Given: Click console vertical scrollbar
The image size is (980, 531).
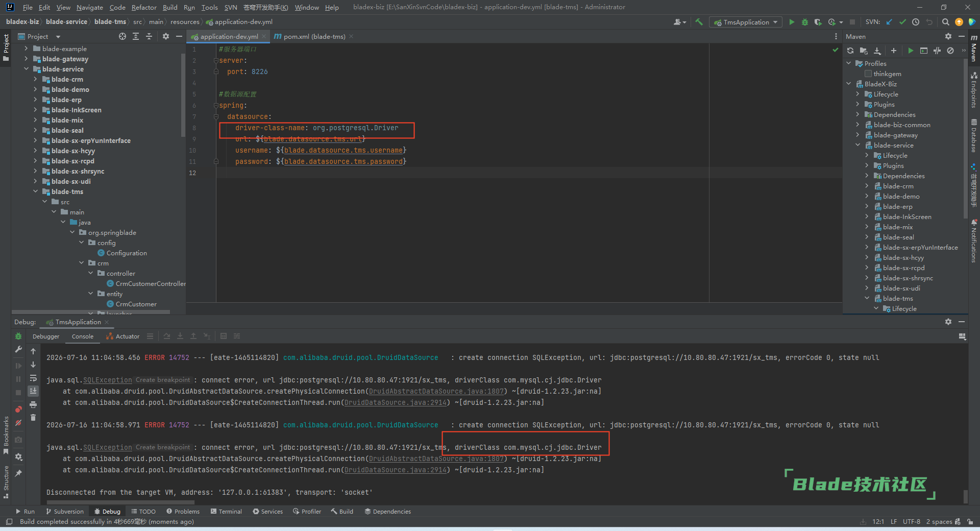Looking at the screenshot, I should pos(965,496).
